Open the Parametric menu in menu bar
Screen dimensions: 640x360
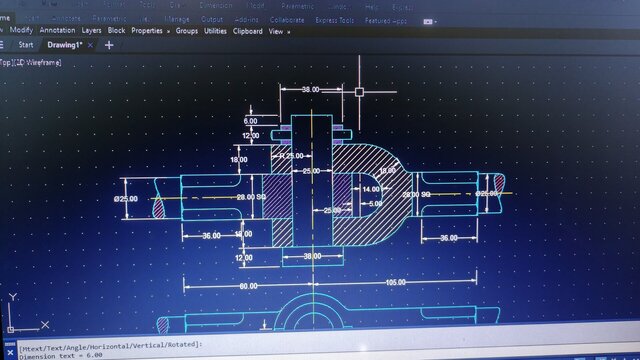tap(298, 6)
